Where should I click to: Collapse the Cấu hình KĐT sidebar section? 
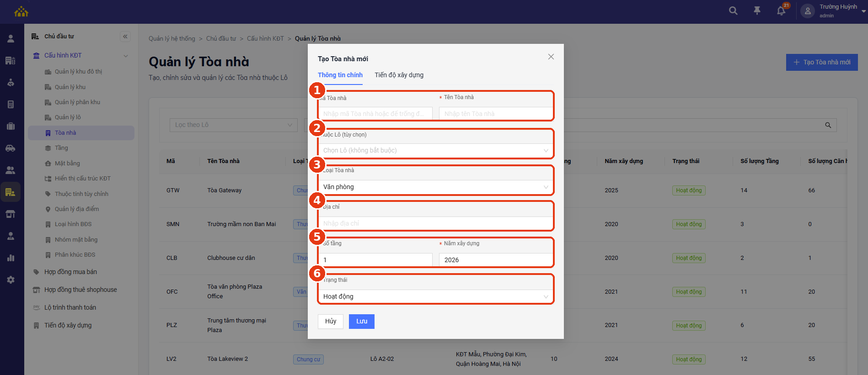click(x=126, y=56)
